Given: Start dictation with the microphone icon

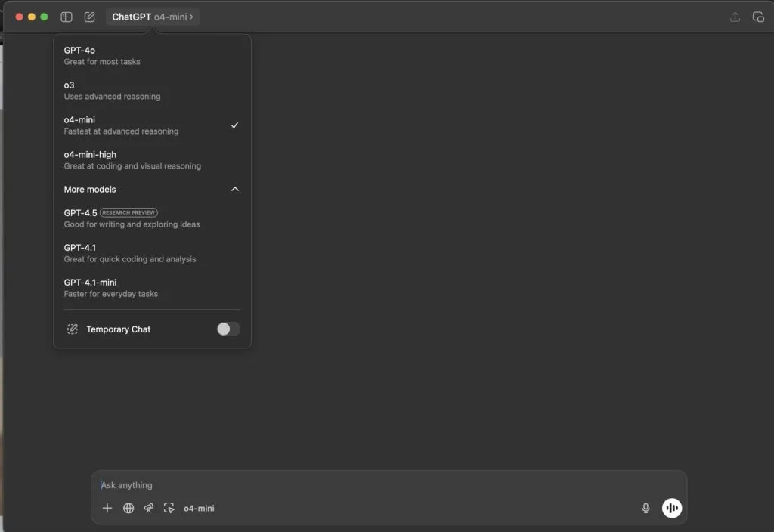Looking at the screenshot, I should click(646, 508).
